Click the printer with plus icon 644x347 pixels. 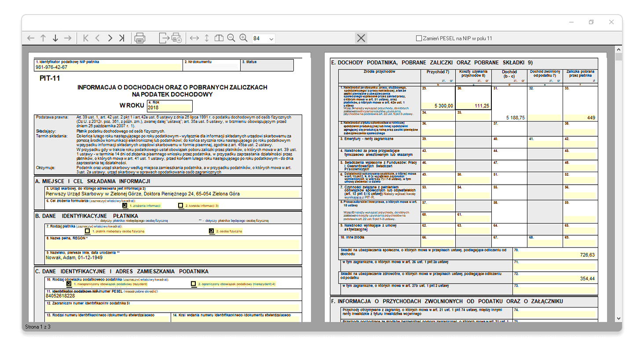pos(176,38)
